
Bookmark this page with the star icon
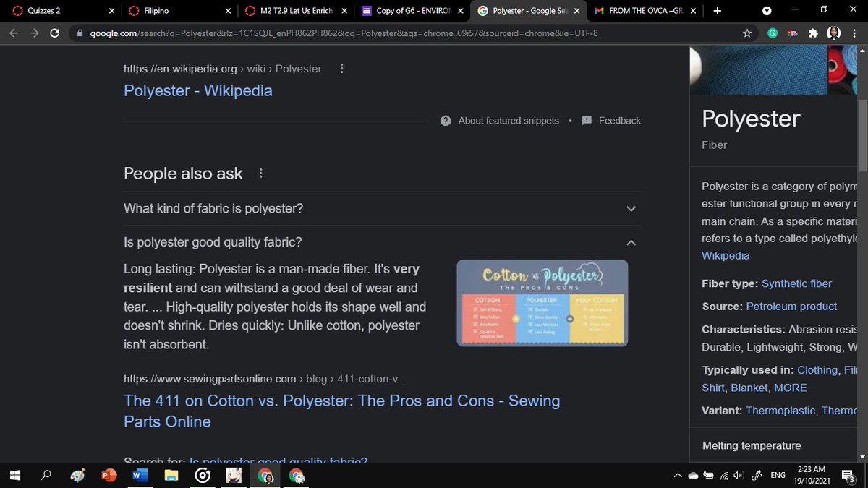pos(747,33)
